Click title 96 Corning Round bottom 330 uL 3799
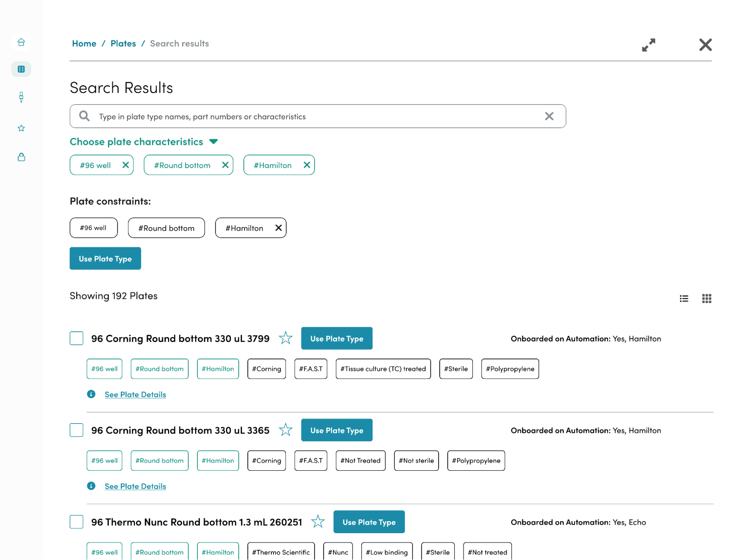 point(180,338)
